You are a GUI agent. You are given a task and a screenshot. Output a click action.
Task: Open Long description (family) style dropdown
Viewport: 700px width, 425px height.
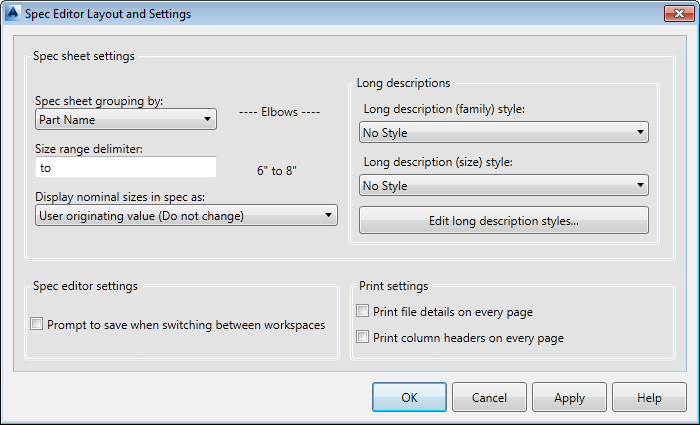click(504, 132)
